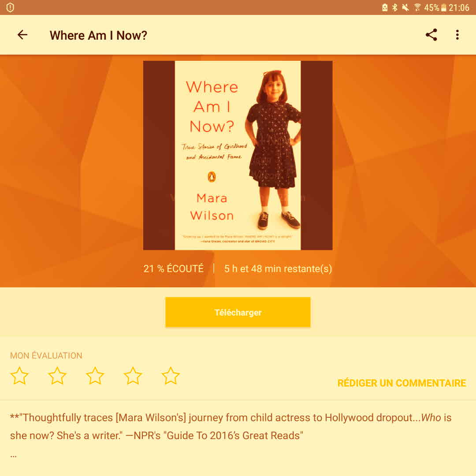This screenshot has width=476, height=476.
Task: Tap the Where Am I Now? header title
Action: coord(98,35)
